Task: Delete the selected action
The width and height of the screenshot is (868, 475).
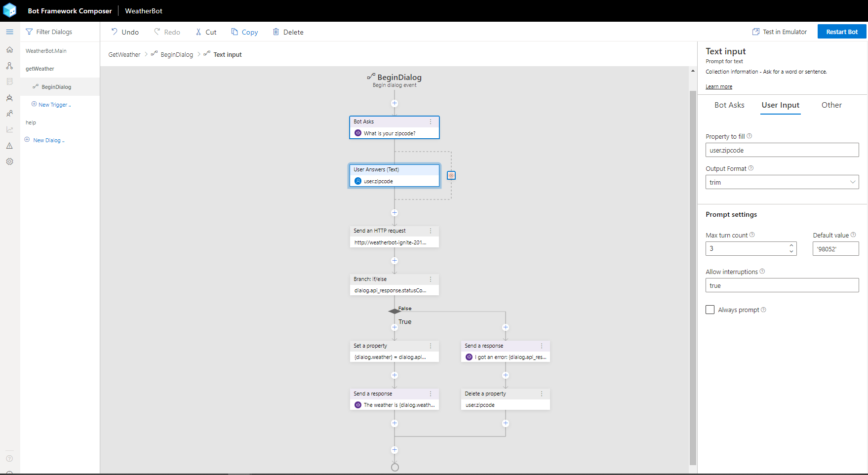Action: (x=288, y=32)
